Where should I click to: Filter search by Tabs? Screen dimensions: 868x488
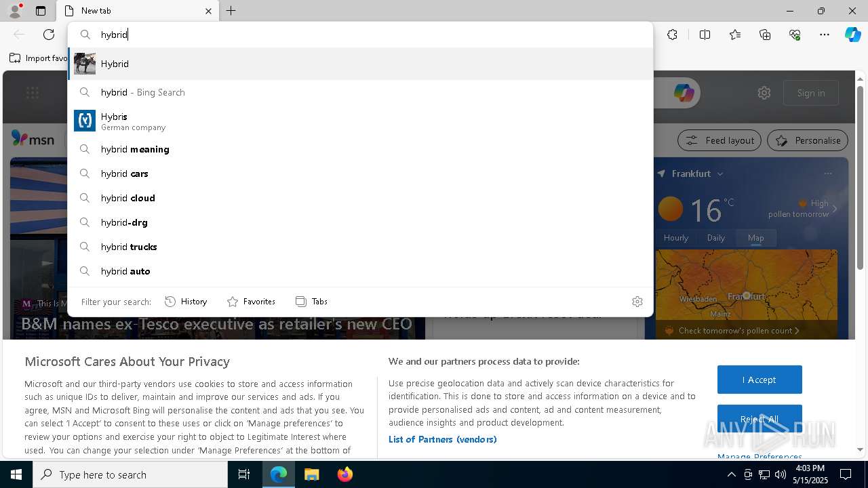click(x=311, y=302)
